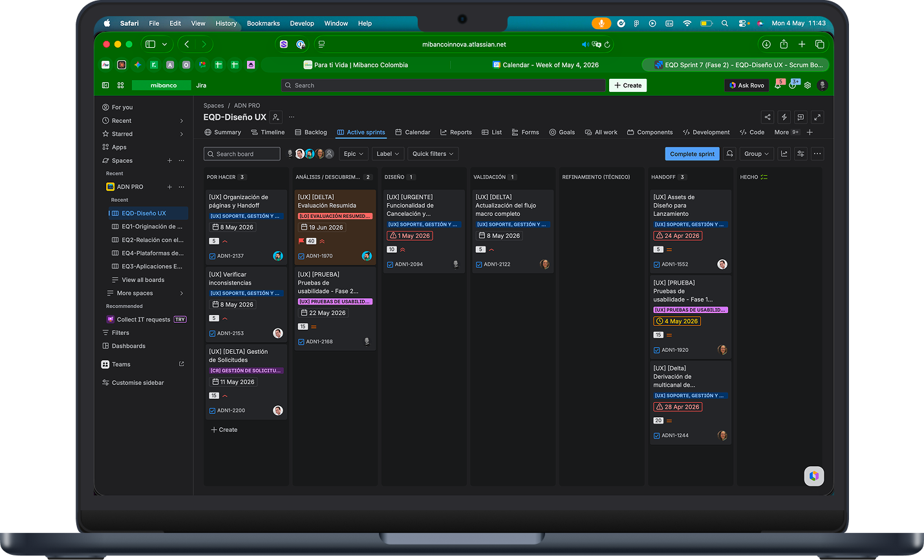Screen dimensions: 924x560
Task: Click the checkbox icon next to ADN1-2094
Action: [390, 264]
